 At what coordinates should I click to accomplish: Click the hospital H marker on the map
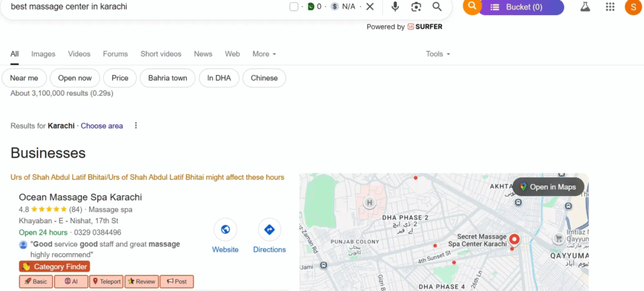(370, 202)
